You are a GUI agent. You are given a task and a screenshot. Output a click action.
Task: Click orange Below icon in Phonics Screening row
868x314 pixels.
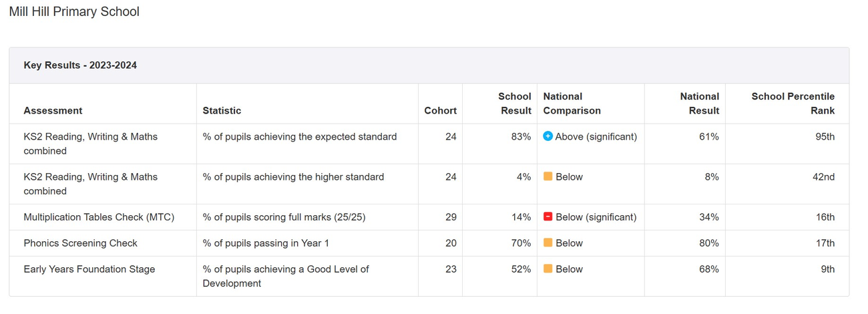pyautogui.click(x=548, y=243)
